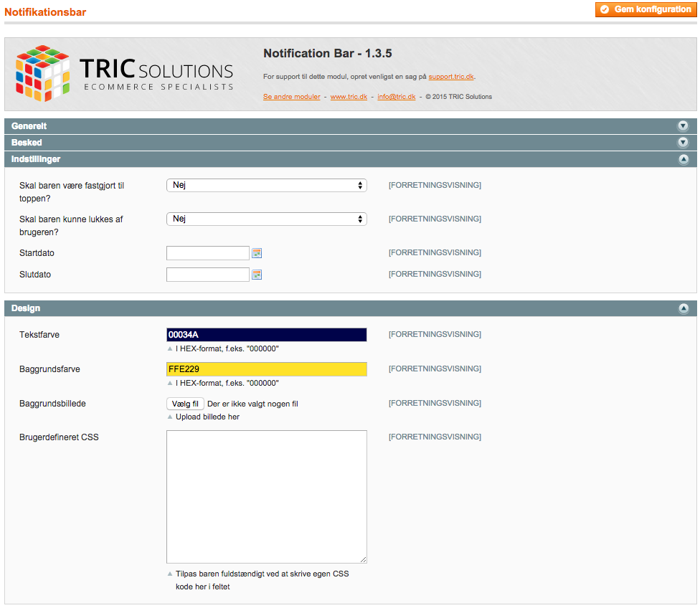Click the info@tric.dk email link

[397, 97]
